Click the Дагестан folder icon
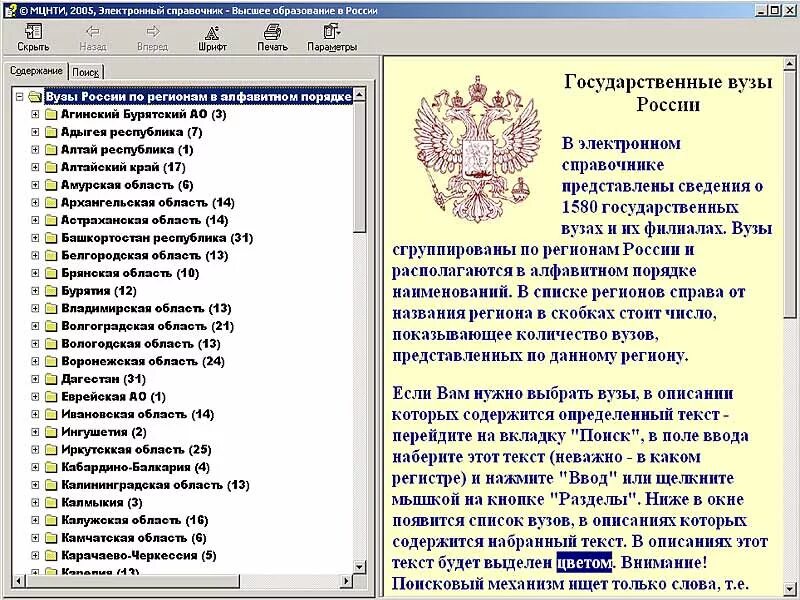The height and width of the screenshot is (600, 800). (x=51, y=379)
